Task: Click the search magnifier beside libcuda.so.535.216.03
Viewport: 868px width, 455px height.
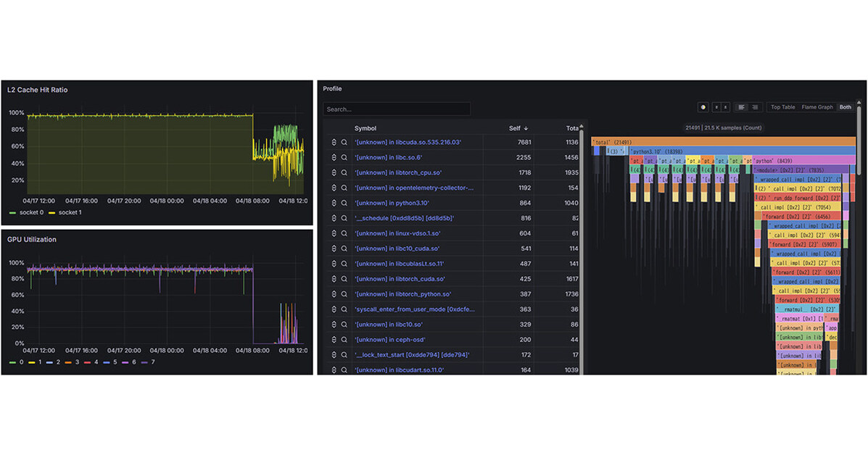Action: pyautogui.click(x=343, y=142)
